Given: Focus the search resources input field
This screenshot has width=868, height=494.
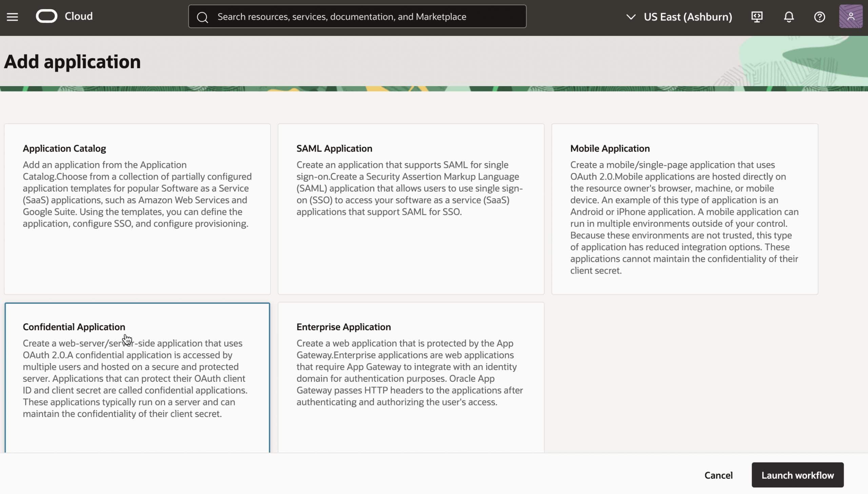Looking at the screenshot, I should point(366,17).
